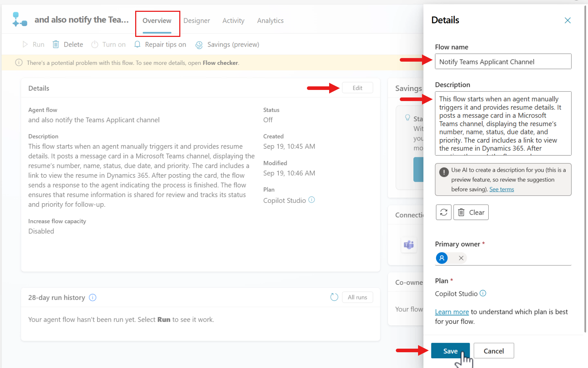The image size is (588, 368).
Task: Open the Flow checker link
Action: pos(220,63)
